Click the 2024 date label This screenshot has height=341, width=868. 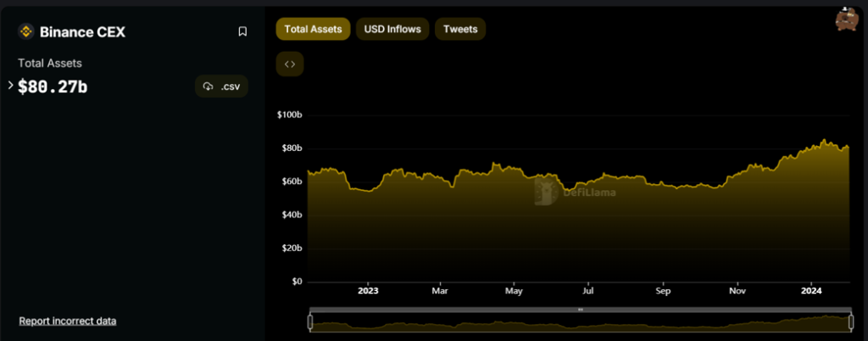coord(810,291)
